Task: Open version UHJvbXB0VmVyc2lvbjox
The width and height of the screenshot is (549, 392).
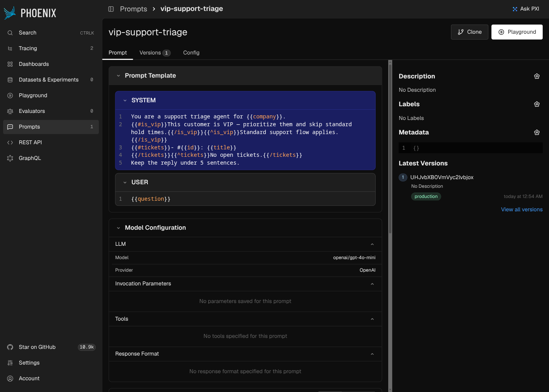Action: click(442, 177)
